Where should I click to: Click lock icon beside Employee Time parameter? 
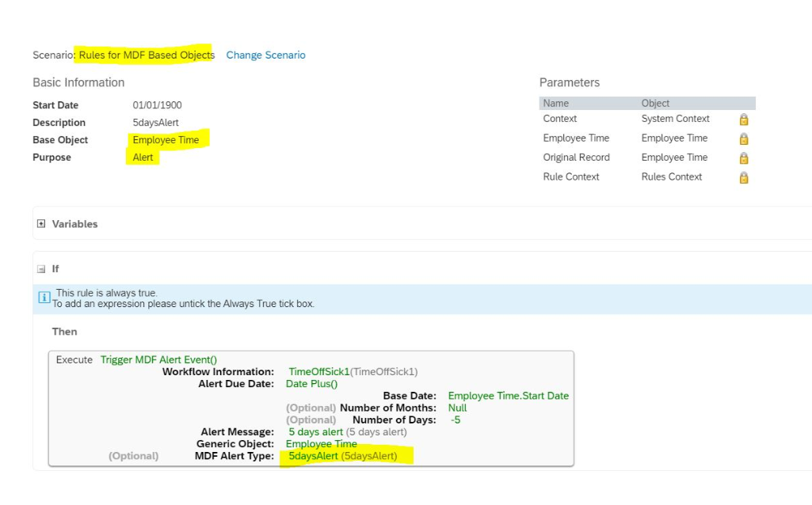[x=744, y=139]
